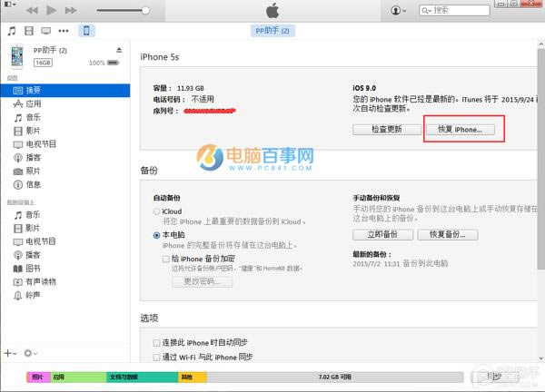
Task: Enable 通过 Wi-Fi 与此 iPhone 同步 checkbox
Action: point(157,358)
